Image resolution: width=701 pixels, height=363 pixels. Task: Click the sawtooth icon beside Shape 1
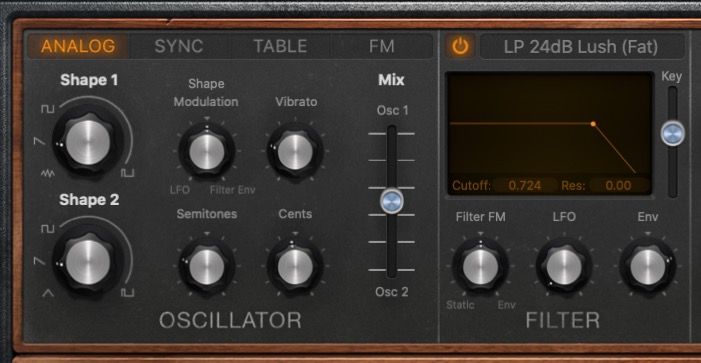[40, 142]
